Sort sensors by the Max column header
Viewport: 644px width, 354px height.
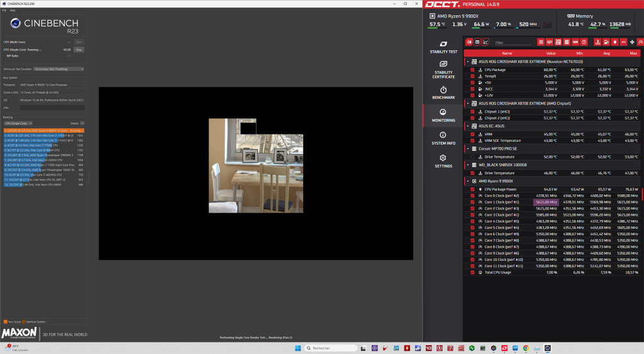pyautogui.click(x=633, y=53)
